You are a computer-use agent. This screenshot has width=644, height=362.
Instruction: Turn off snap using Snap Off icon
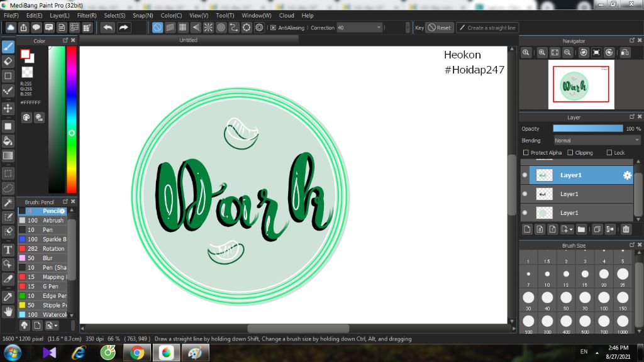pyautogui.click(x=157, y=28)
